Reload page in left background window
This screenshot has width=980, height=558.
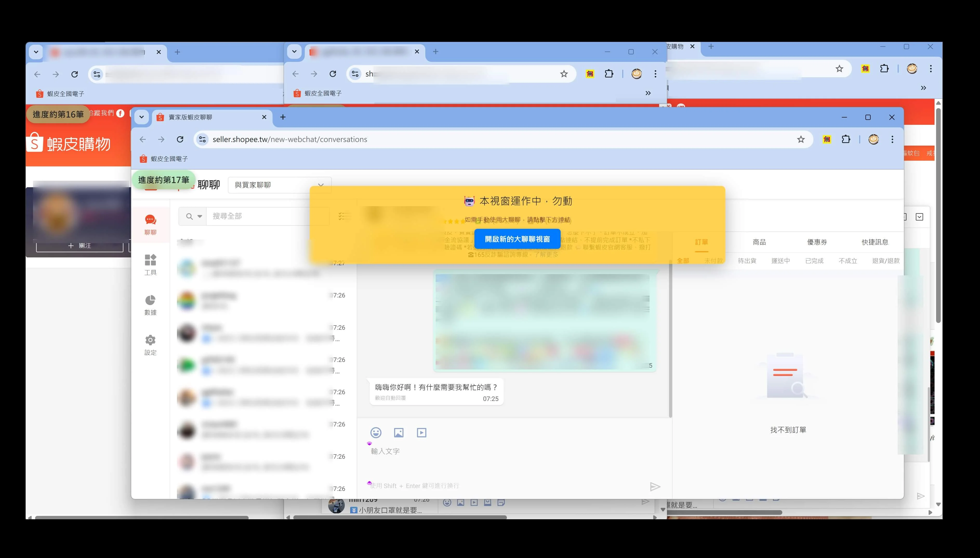click(75, 74)
